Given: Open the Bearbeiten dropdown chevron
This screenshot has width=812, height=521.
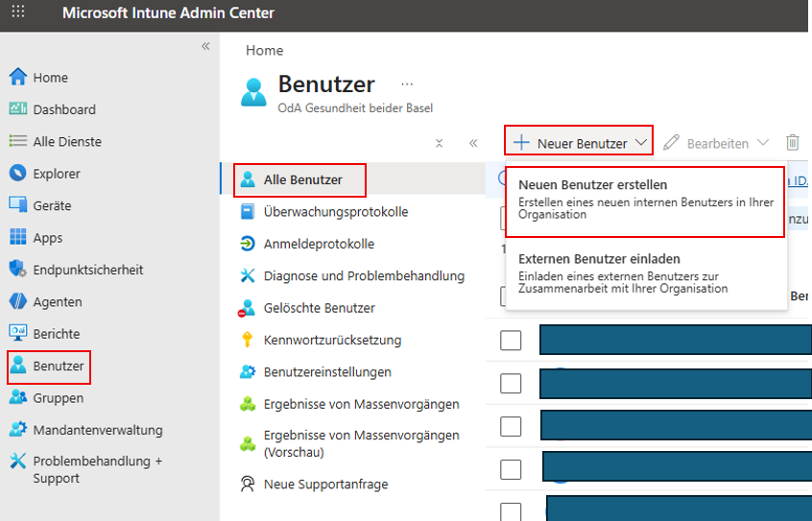Looking at the screenshot, I should 763,142.
